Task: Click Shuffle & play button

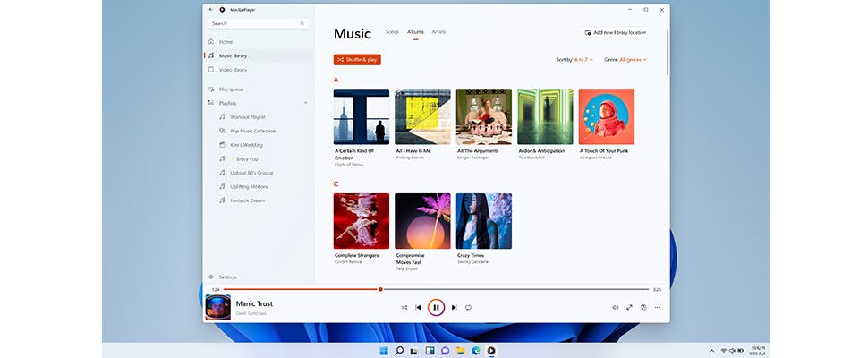Action: click(357, 60)
